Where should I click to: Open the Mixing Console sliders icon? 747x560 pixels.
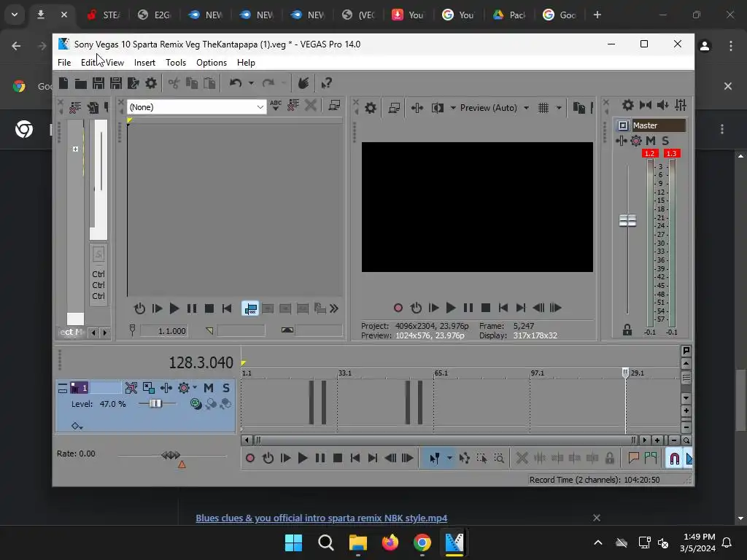(x=681, y=105)
